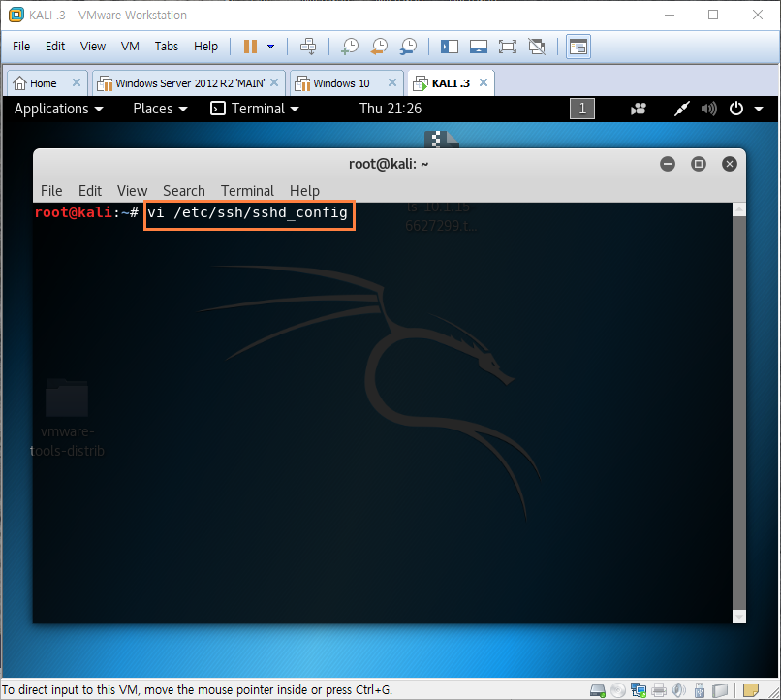The image size is (781, 700).
Task: Click the screen recording camera icon
Action: point(638,109)
